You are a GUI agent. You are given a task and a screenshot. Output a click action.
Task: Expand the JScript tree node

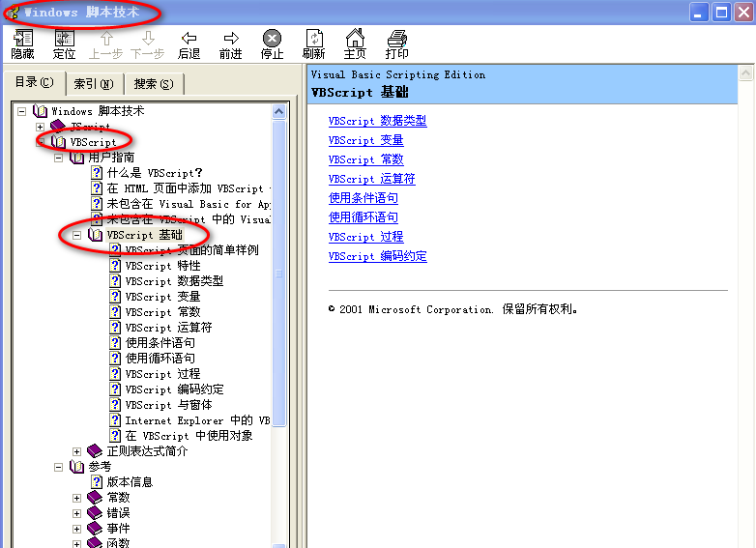pos(40,127)
